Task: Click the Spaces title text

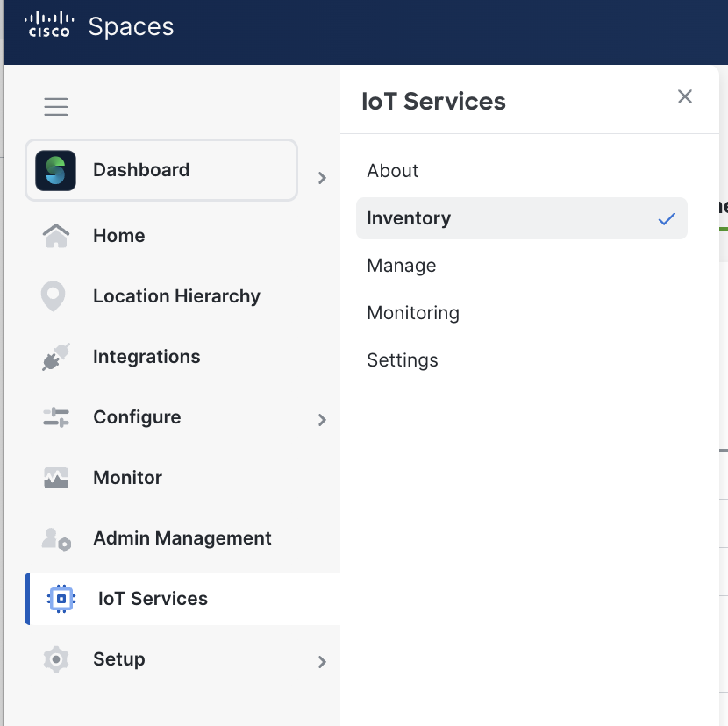Action: [x=131, y=27]
